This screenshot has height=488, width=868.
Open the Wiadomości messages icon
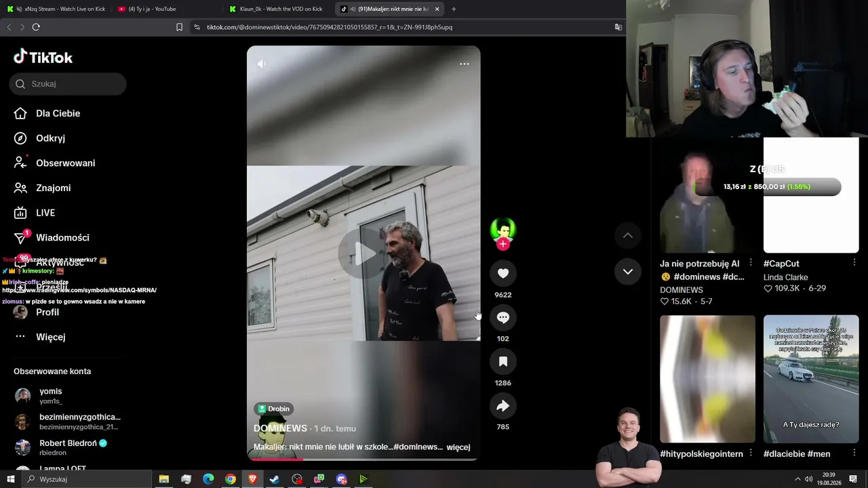pyautogui.click(x=20, y=237)
